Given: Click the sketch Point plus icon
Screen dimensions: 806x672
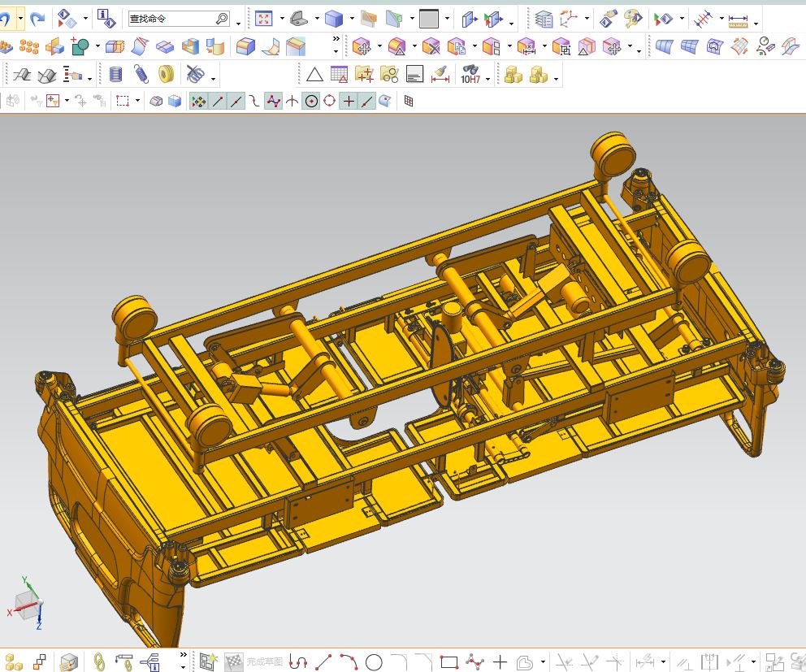Looking at the screenshot, I should [x=500, y=661].
